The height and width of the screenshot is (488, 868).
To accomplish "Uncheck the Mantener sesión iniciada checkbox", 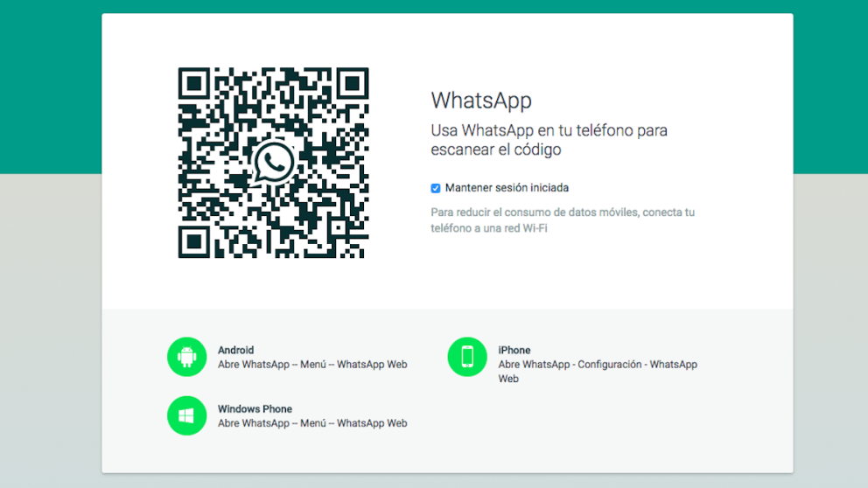I will click(x=436, y=188).
